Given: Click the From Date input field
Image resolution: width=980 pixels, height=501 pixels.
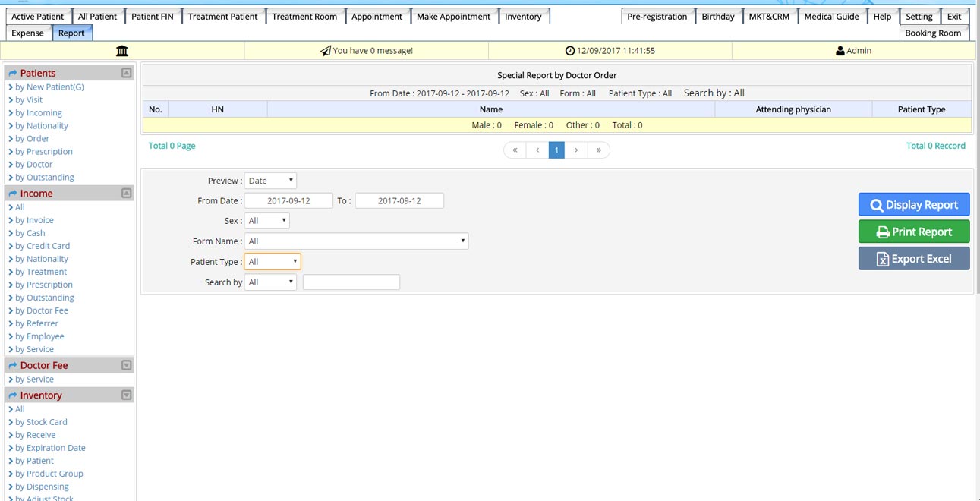Looking at the screenshot, I should [x=288, y=201].
